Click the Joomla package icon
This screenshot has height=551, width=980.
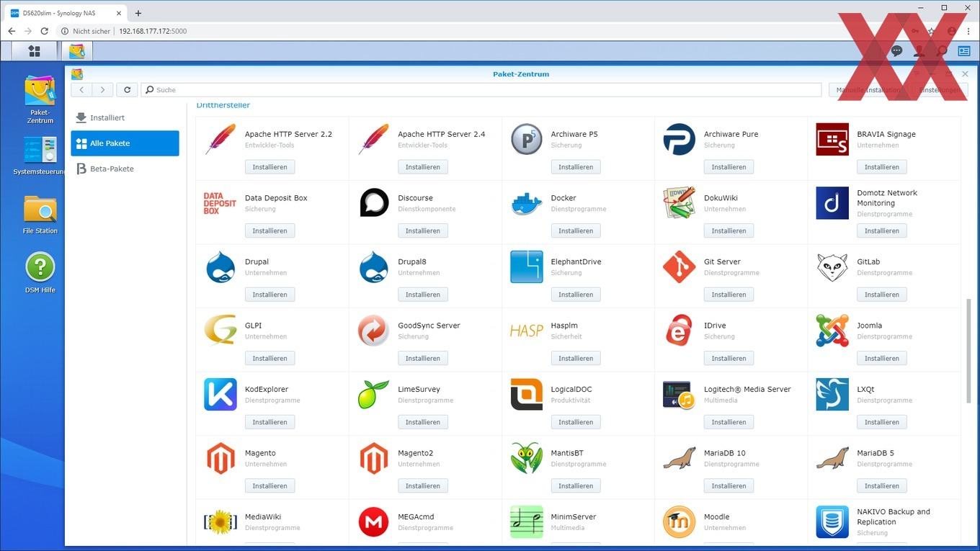(x=832, y=331)
